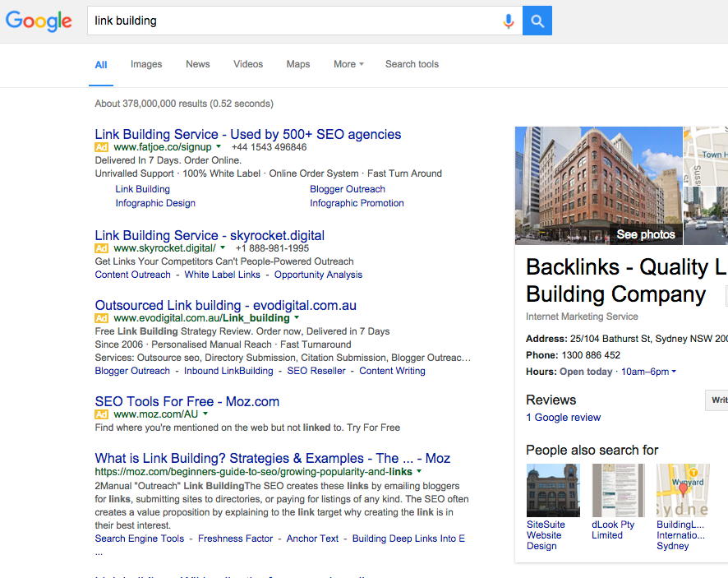Open the map thumbnail showing Town Hall
Image resolution: width=728 pixels, height=578 pixels.
pyautogui.click(x=706, y=156)
